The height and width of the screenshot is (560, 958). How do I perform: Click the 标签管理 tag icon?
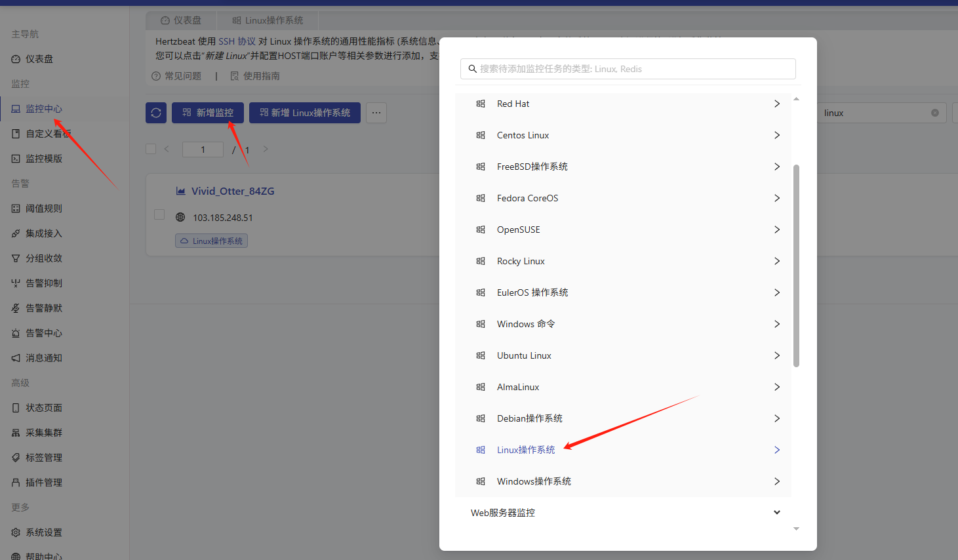pos(16,458)
